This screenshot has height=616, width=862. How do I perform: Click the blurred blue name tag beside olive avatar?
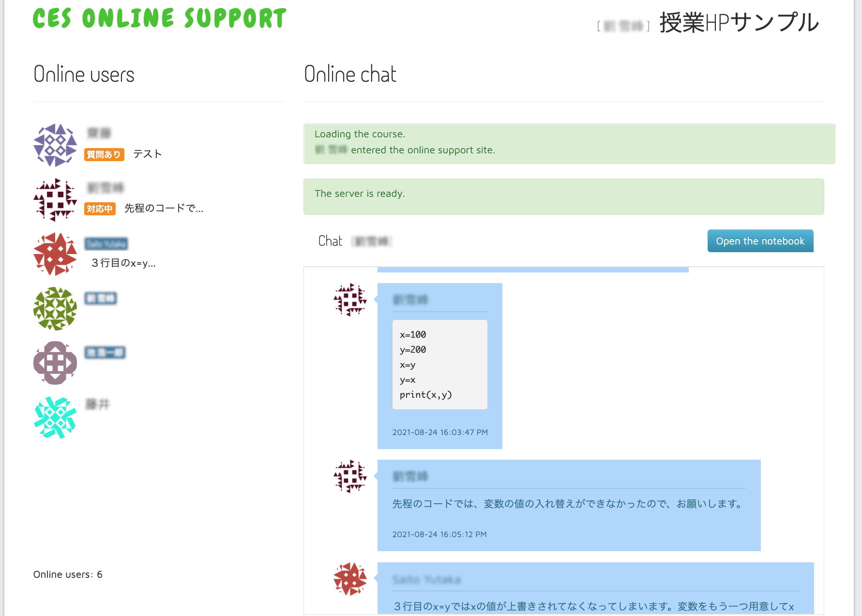point(101,298)
